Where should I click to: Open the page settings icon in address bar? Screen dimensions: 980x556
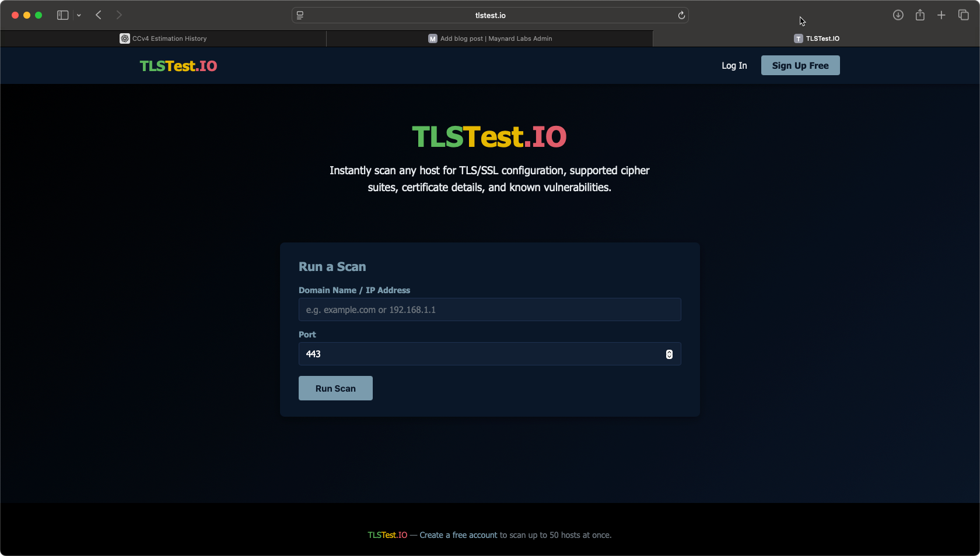coord(300,15)
